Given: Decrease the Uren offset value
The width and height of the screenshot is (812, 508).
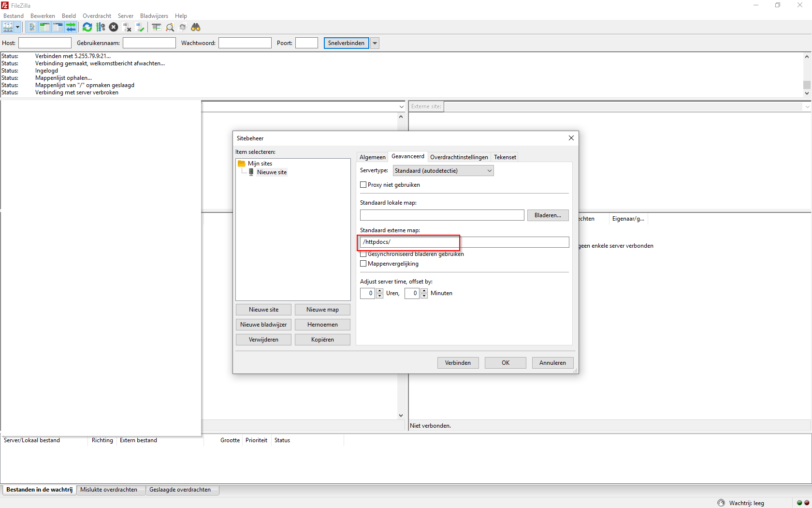Looking at the screenshot, I should click(379, 296).
